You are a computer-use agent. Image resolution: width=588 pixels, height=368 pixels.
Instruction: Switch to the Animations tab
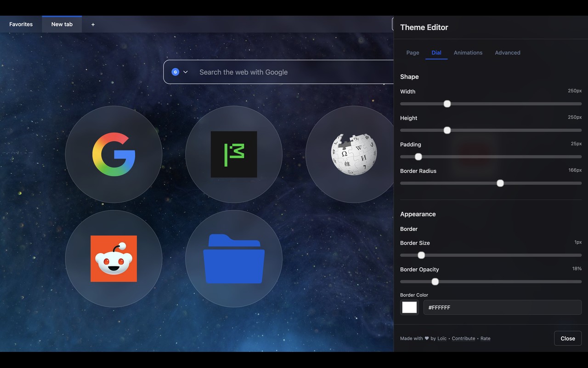coord(468,52)
